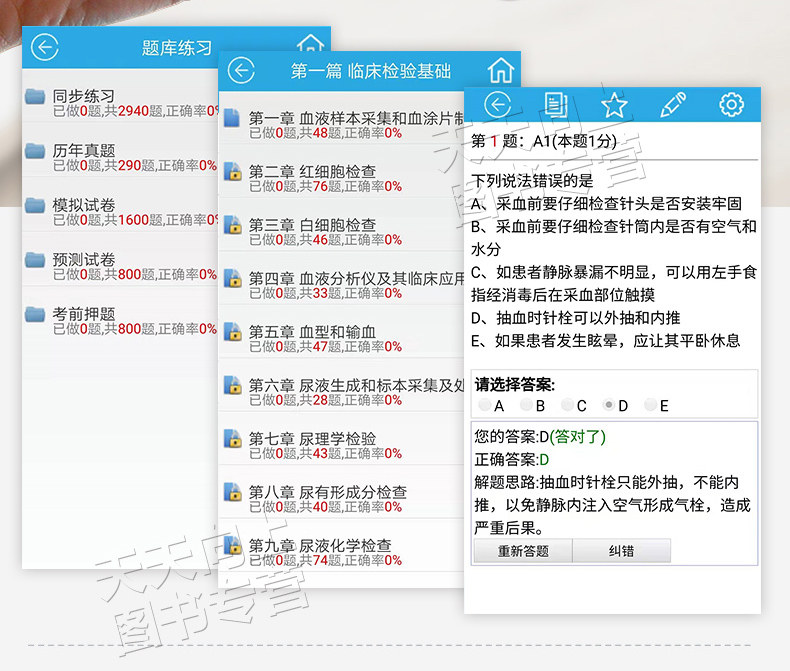Go back from the 题库练习 screen

(44, 48)
